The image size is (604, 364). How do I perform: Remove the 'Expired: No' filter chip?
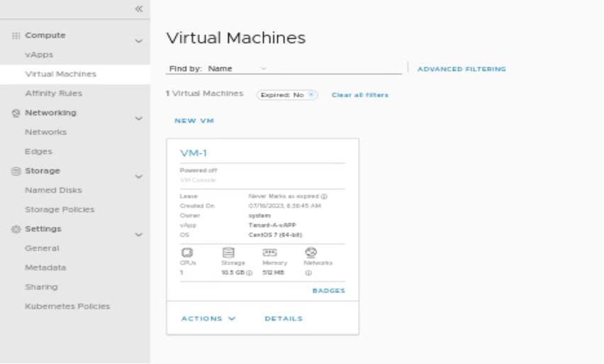(x=311, y=95)
